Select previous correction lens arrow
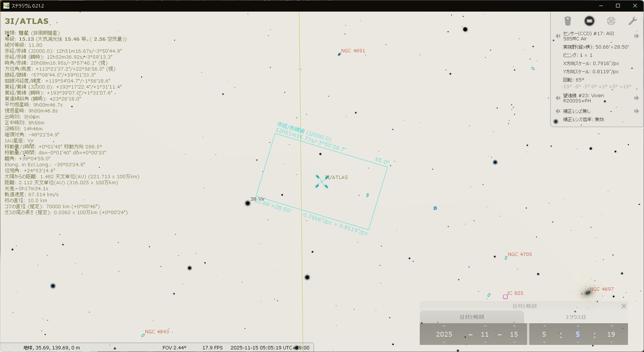 [558, 111]
